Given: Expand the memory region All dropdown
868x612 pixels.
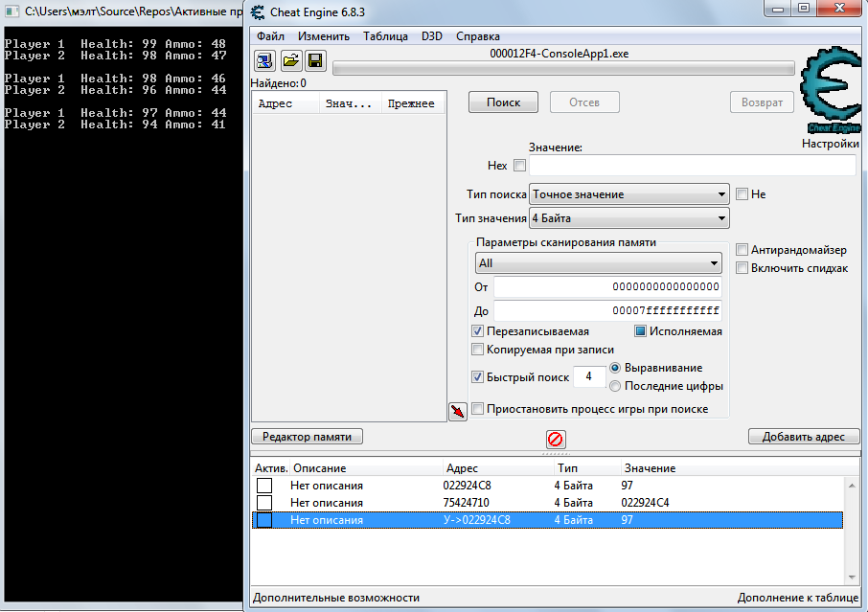Looking at the screenshot, I should pyautogui.click(x=599, y=263).
